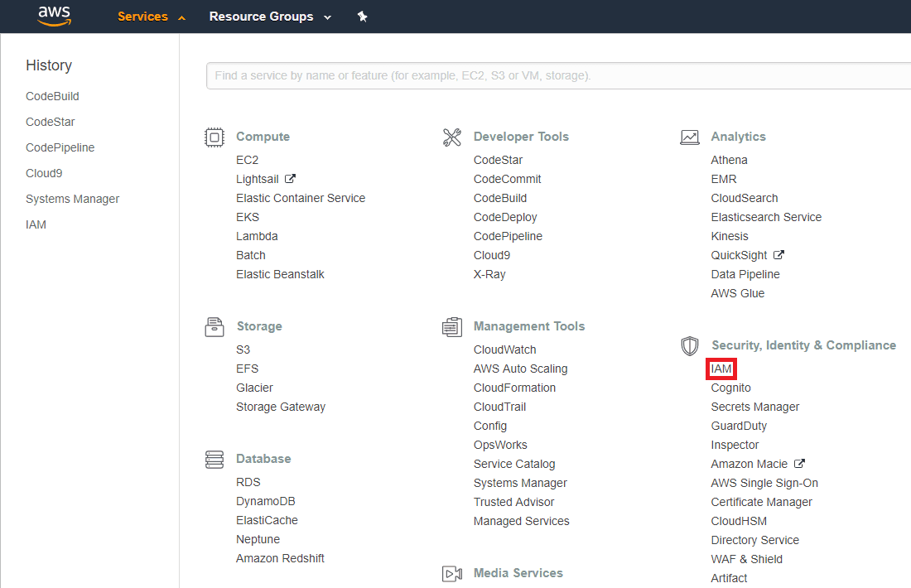Open DynamoDB service
Viewport: 911px width, 588px height.
tap(266, 501)
